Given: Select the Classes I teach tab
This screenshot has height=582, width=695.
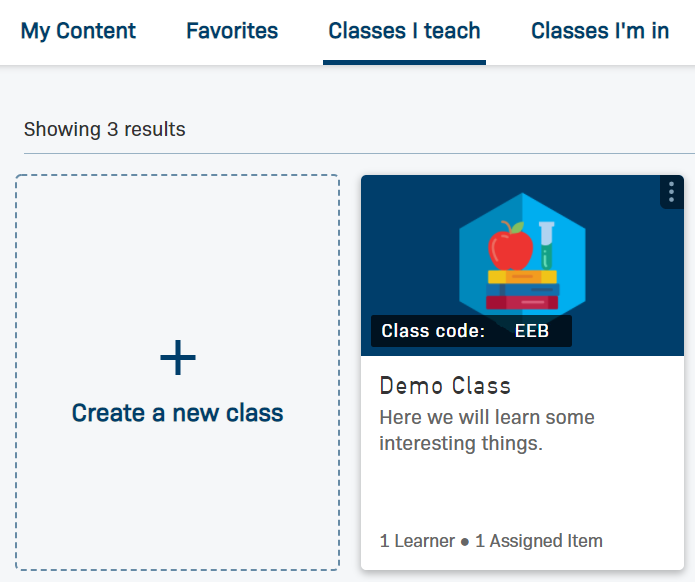Looking at the screenshot, I should (404, 31).
